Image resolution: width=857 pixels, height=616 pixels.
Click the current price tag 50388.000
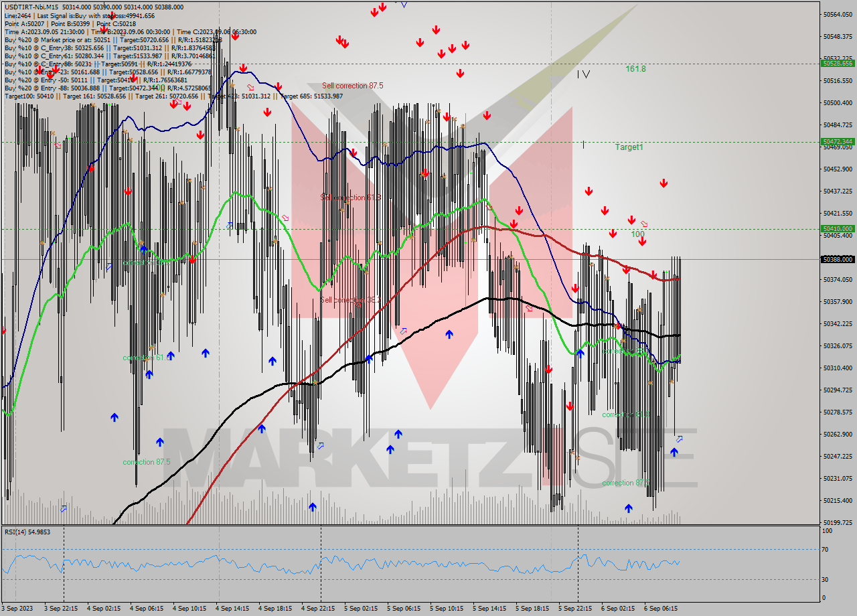pyautogui.click(x=838, y=259)
